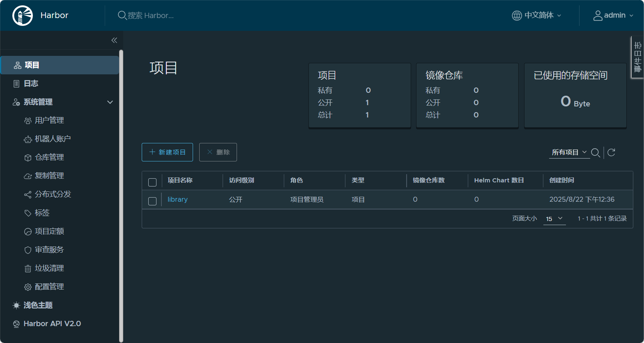The height and width of the screenshot is (343, 644).
Task: Open the library project link
Action: coord(177,200)
